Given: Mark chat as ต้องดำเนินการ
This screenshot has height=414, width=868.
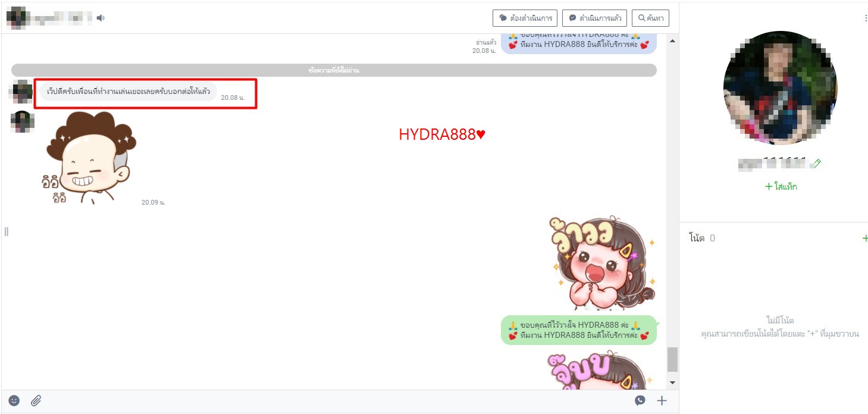Looking at the screenshot, I should tap(525, 18).
